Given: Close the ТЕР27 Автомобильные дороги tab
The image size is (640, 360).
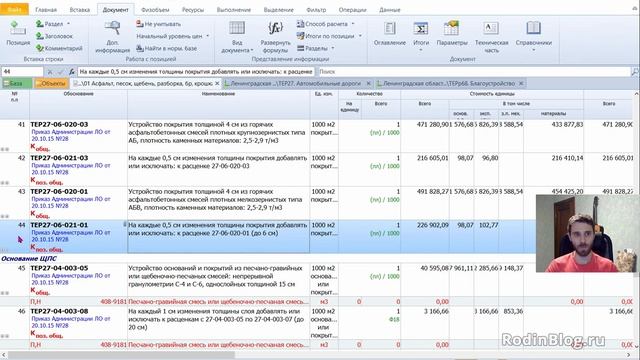Looking at the screenshot, I should [369, 83].
